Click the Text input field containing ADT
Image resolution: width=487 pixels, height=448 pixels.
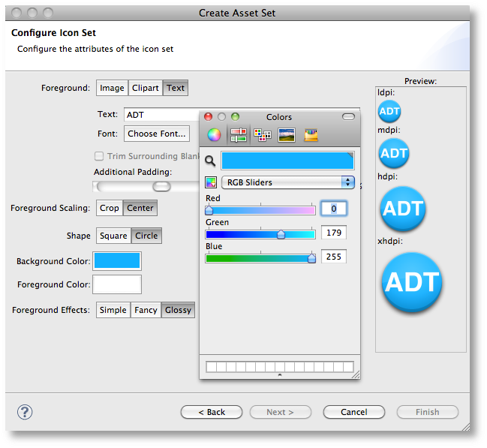pyautogui.click(x=161, y=115)
